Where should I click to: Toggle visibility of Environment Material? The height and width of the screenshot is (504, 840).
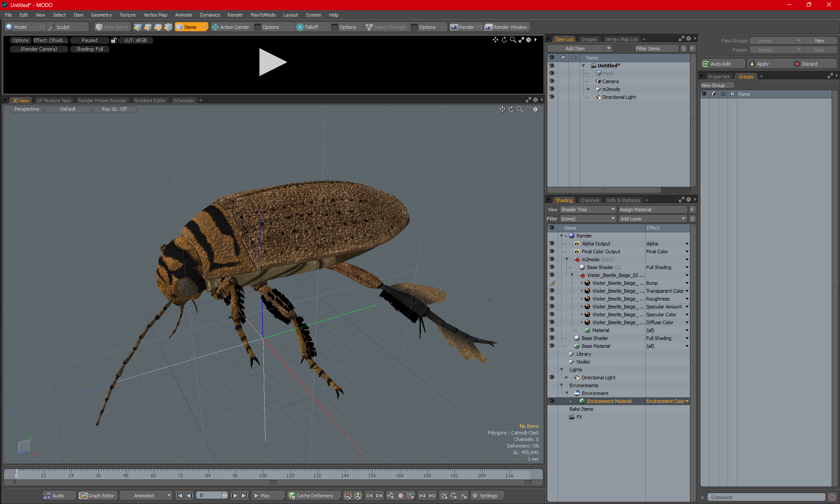coord(552,401)
